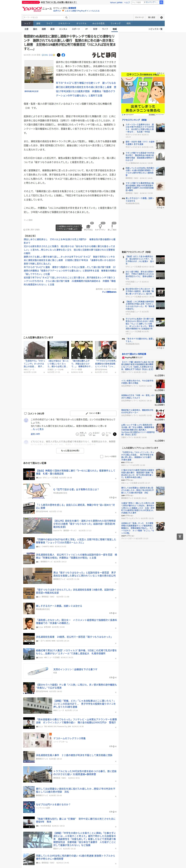Open 熊本 執拗で悪質な犯行 article
This screenshot has height=868, width=186.
[x=76, y=820]
